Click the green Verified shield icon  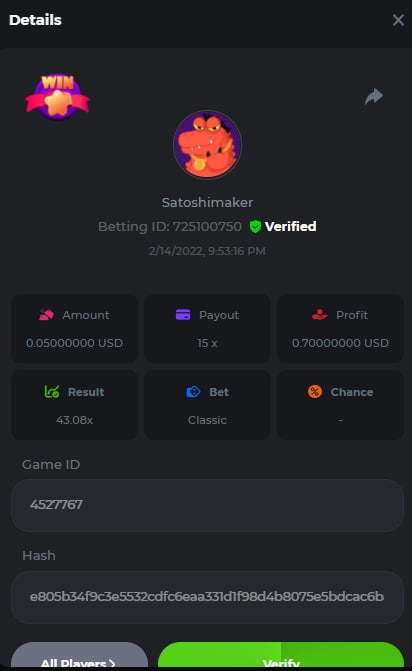[255, 226]
